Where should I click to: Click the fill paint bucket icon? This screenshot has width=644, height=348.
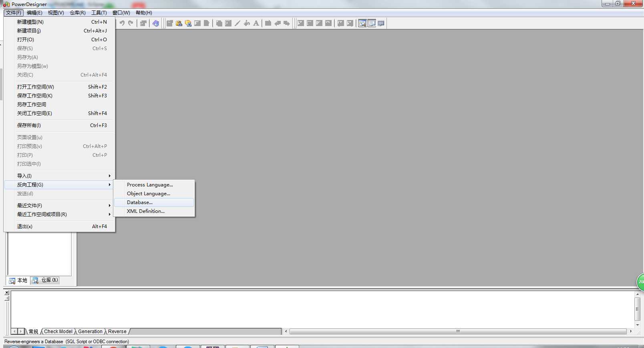(x=247, y=23)
